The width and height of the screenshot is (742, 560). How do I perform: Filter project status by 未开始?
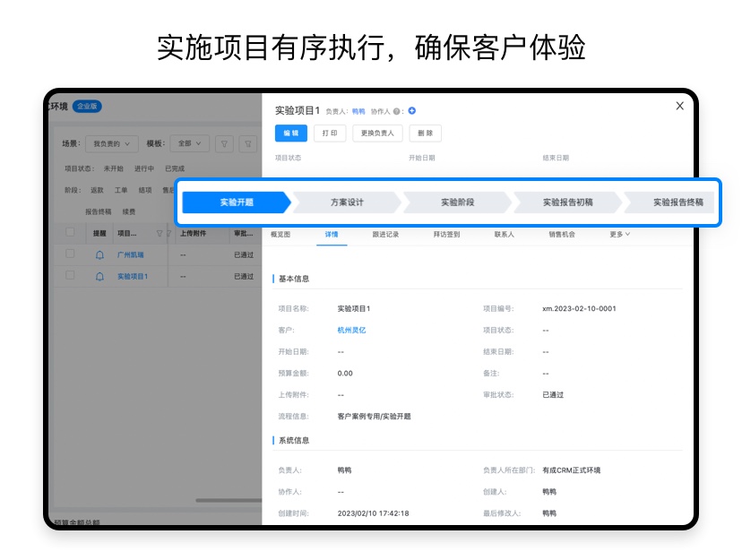point(113,168)
